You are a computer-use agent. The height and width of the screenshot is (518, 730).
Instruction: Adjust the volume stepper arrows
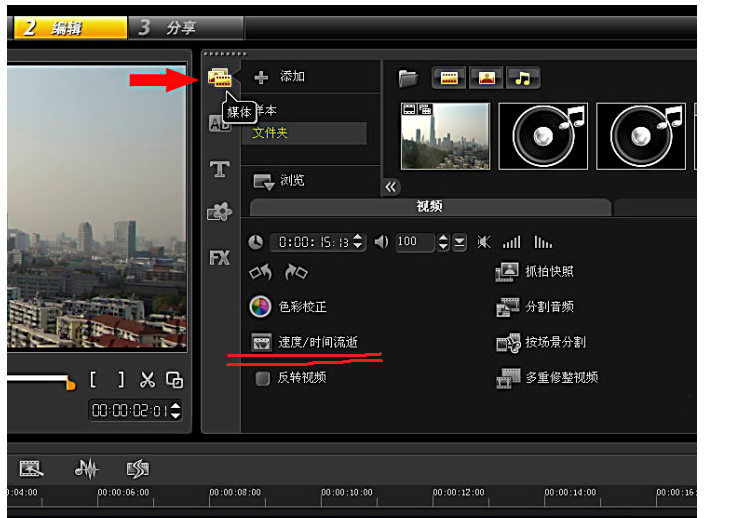point(443,242)
